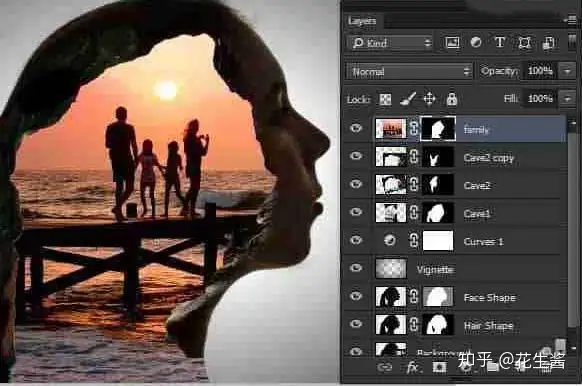This screenshot has width=582, height=386.
Task: Click the layers list scroll down arrow
Action: point(573,349)
